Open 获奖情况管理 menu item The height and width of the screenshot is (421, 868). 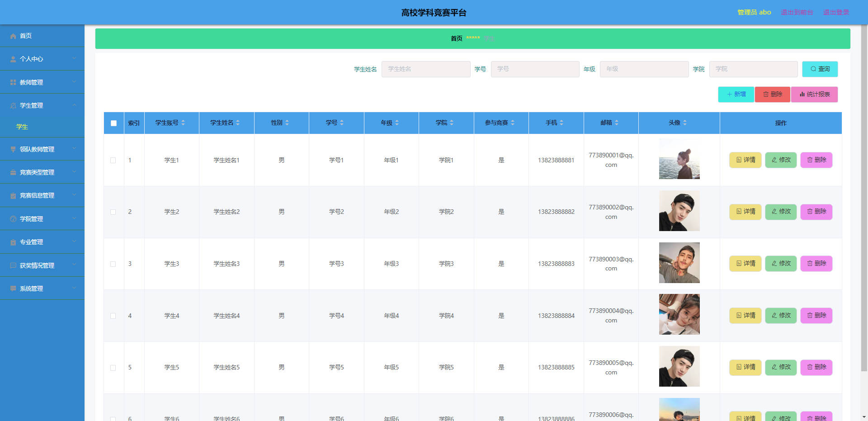coord(42,265)
